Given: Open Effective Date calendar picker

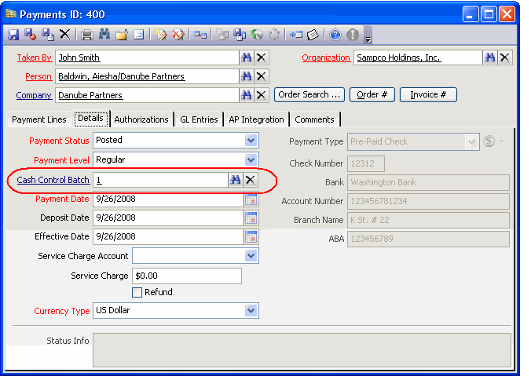Looking at the screenshot, I should [251, 237].
